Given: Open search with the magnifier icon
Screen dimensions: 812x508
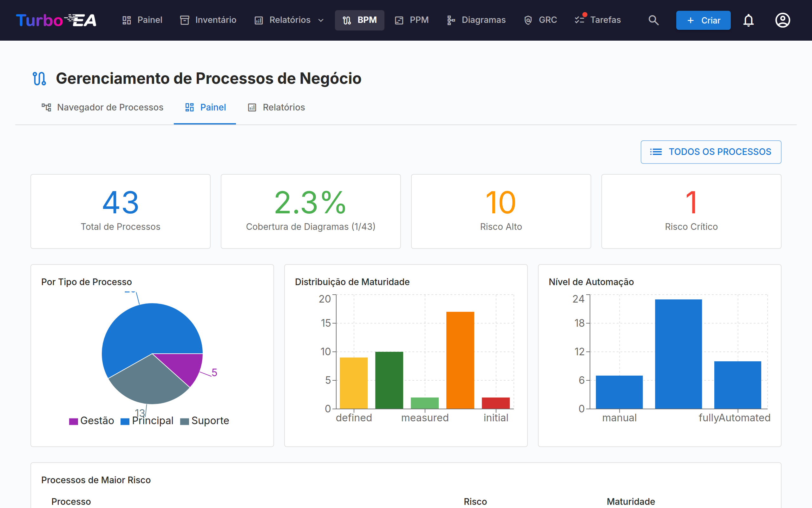Looking at the screenshot, I should (653, 20).
